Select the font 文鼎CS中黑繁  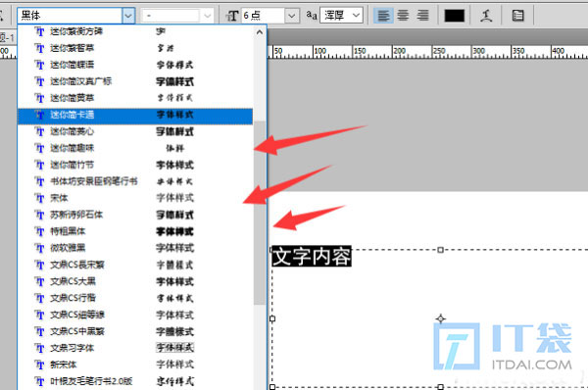click(135, 331)
